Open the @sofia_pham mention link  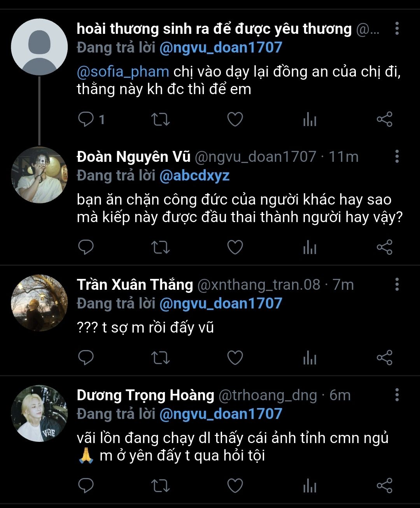[123, 72]
